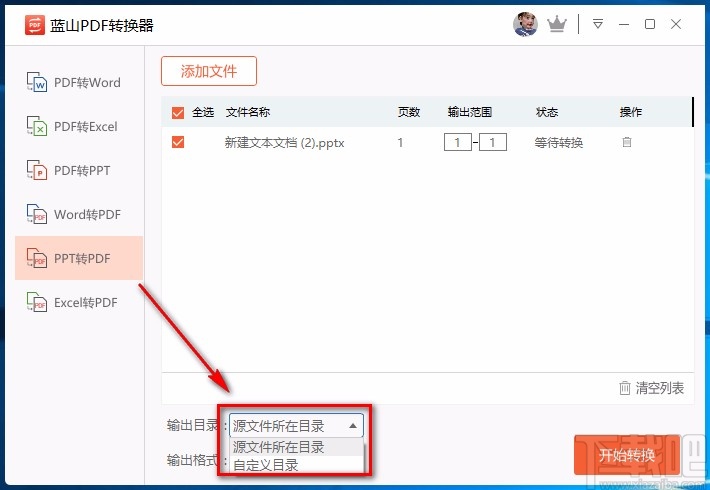Click the 等待转换 status text
Image resolution: width=710 pixels, height=490 pixels.
click(x=558, y=143)
